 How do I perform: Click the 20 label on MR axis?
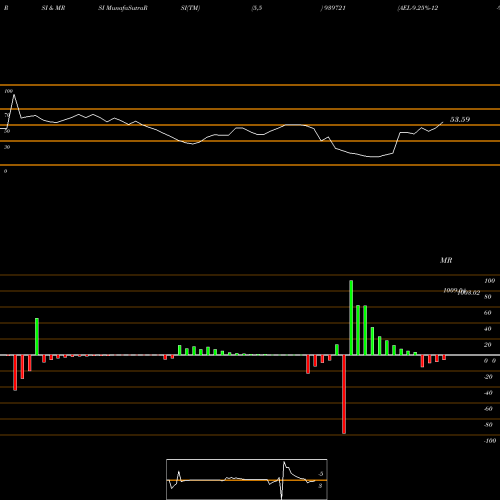click(488, 345)
